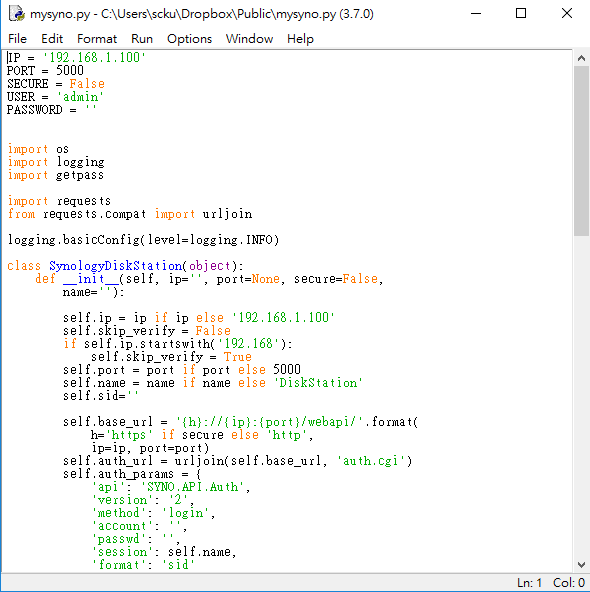The height and width of the screenshot is (592, 590).
Task: Click the 'format': 'sid' entry
Action: pos(143,565)
